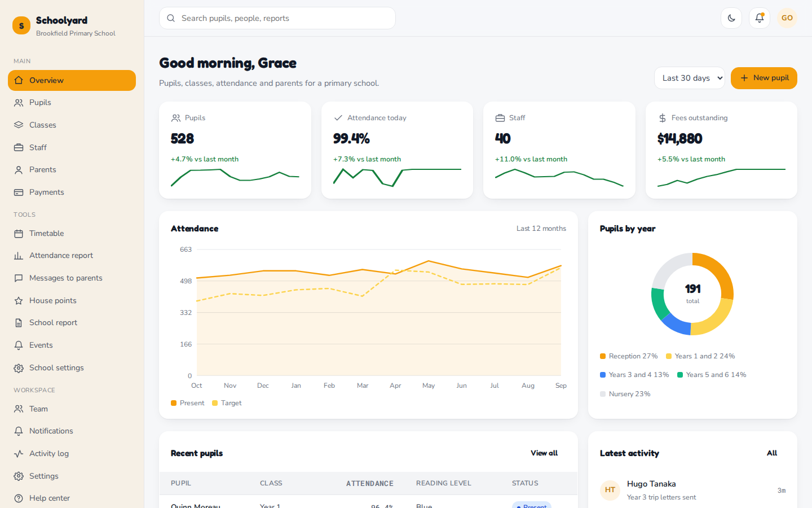Click the Present legend orange swatch
Screen dimensions: 812x508
click(x=174, y=403)
